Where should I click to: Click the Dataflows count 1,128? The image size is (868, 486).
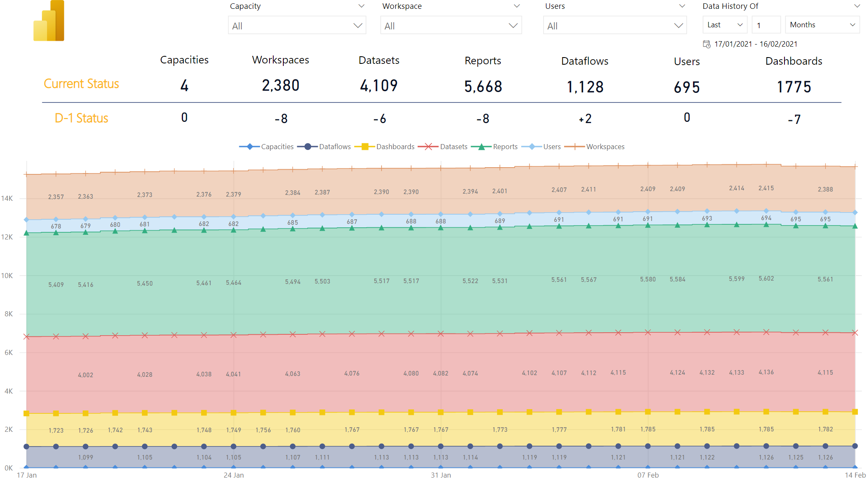coord(585,87)
